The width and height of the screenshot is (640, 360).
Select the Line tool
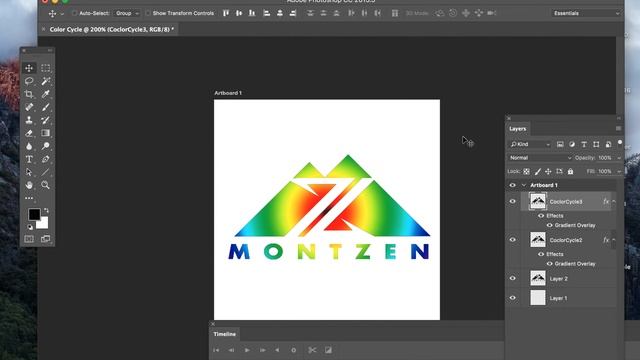pyautogui.click(x=45, y=172)
